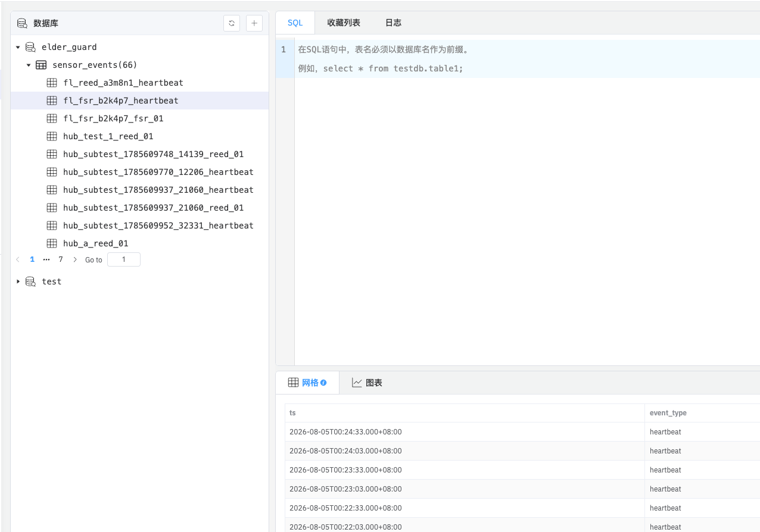
Task: Click into the SQL editor text area
Action: point(527,202)
